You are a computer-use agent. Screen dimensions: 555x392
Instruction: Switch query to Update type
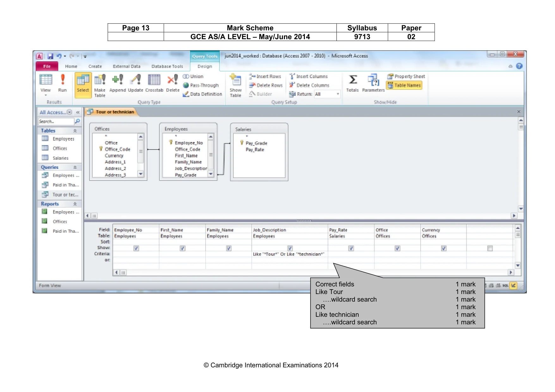(136, 83)
